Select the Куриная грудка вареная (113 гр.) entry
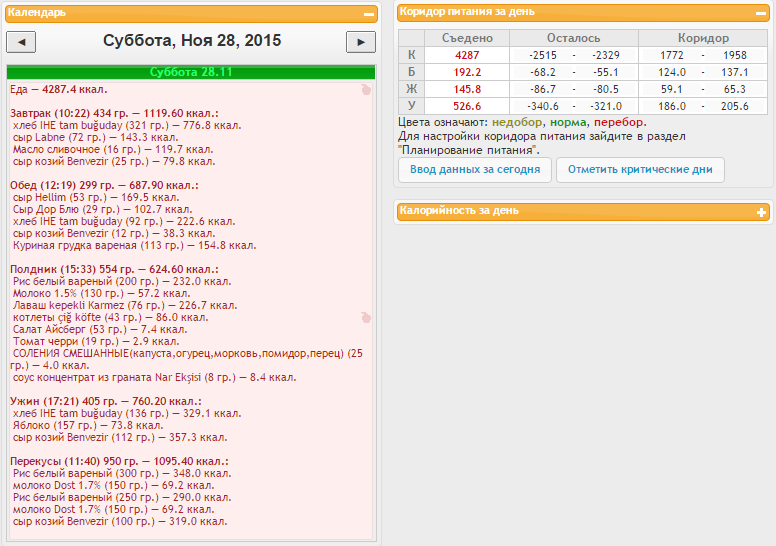 click(135, 246)
